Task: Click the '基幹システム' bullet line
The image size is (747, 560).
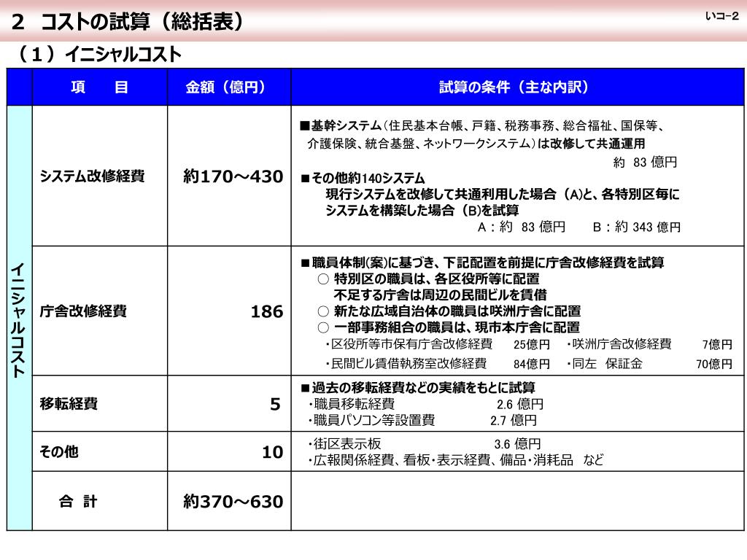Action: (x=482, y=125)
